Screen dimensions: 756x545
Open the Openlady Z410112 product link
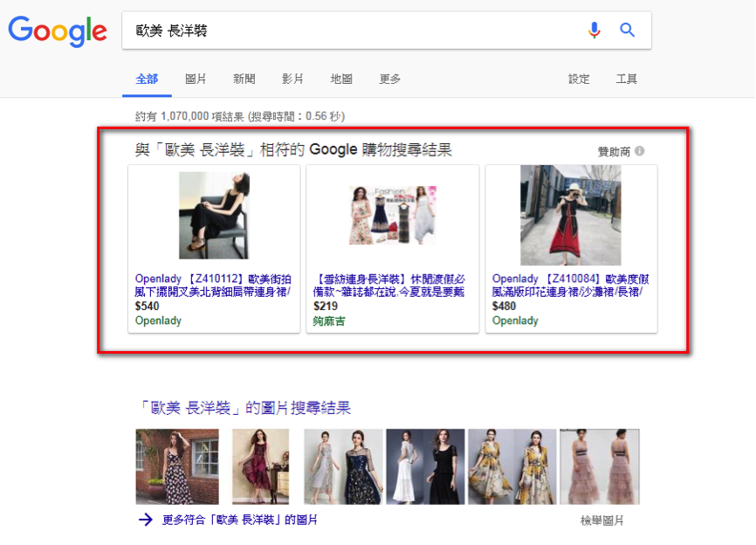click(213, 285)
